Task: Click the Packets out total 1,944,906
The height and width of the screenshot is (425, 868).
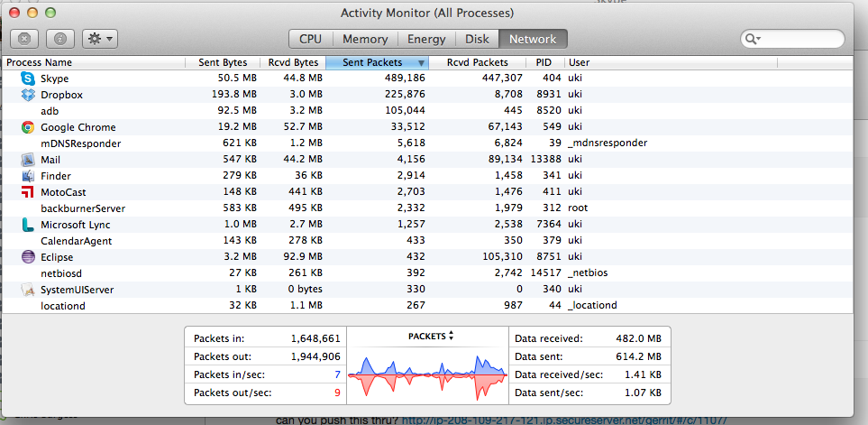Action: point(315,356)
